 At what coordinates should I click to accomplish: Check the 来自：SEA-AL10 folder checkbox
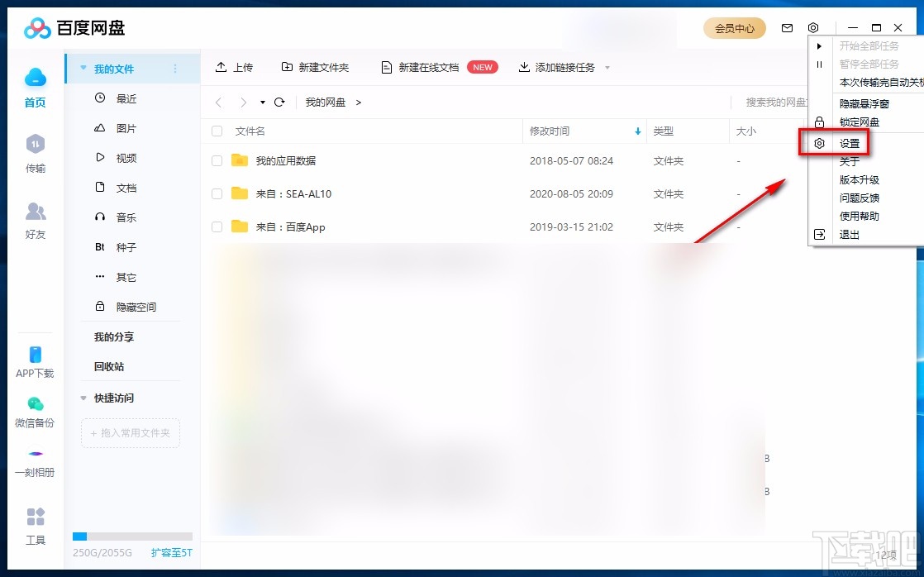(x=217, y=193)
